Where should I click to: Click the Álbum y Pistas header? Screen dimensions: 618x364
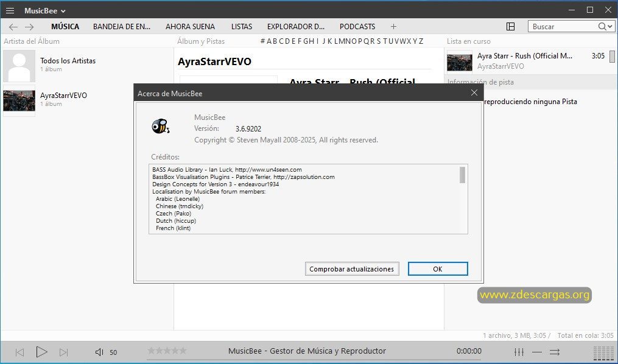tap(201, 41)
